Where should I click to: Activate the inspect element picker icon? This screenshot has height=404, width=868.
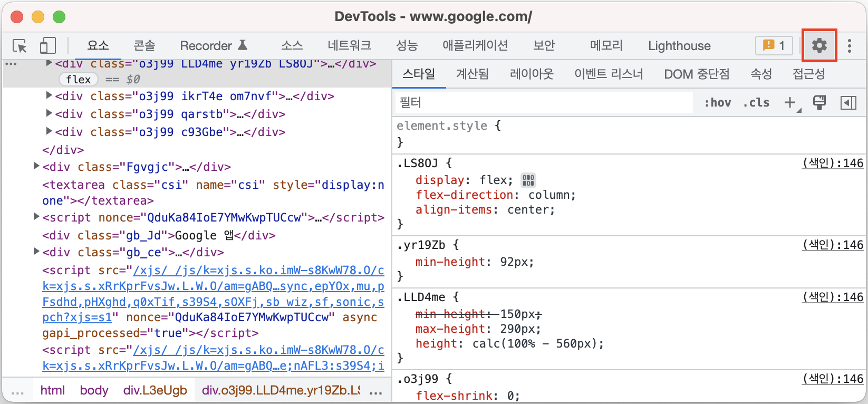20,46
